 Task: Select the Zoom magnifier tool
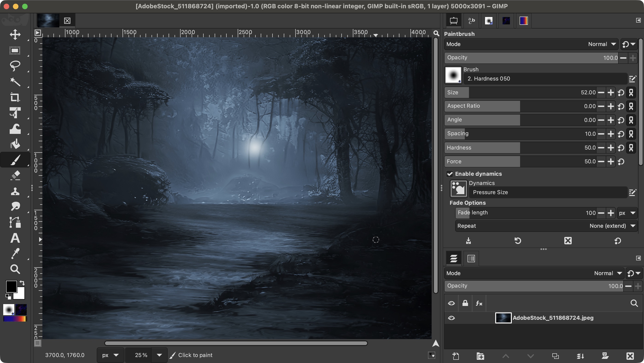tap(15, 269)
